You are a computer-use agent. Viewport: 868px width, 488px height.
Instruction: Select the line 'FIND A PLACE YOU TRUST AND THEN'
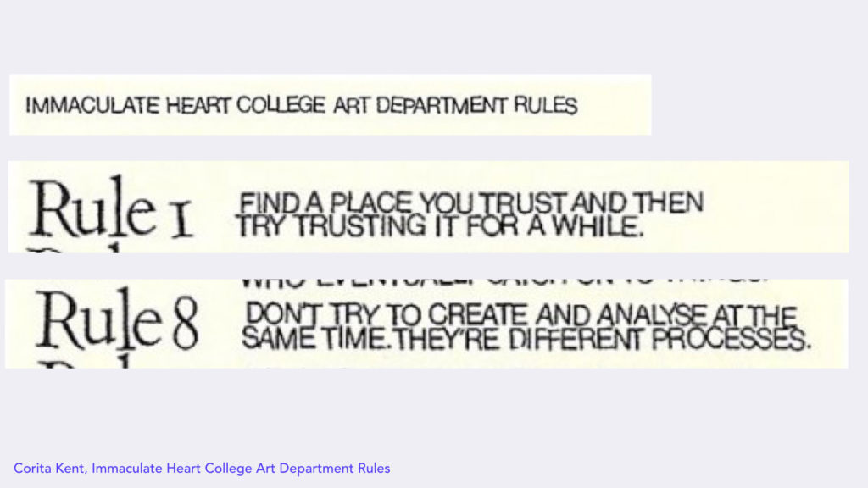pyautogui.click(x=471, y=202)
